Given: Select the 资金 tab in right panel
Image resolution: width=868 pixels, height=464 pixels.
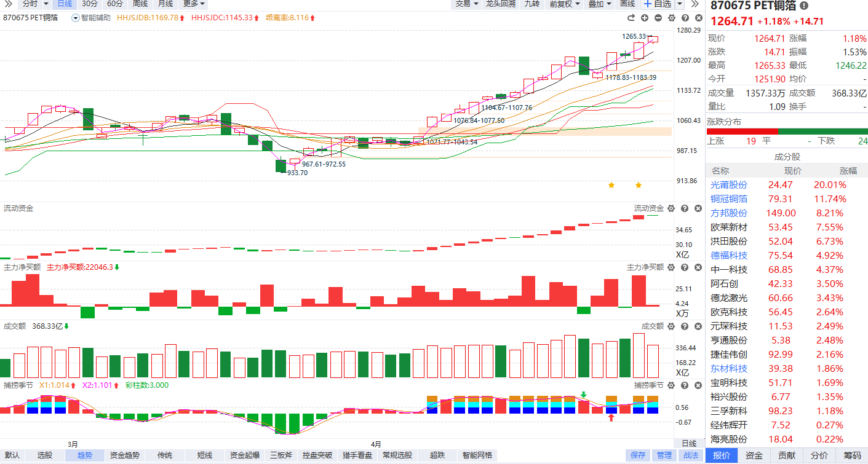Looking at the screenshot, I should click(x=754, y=455).
